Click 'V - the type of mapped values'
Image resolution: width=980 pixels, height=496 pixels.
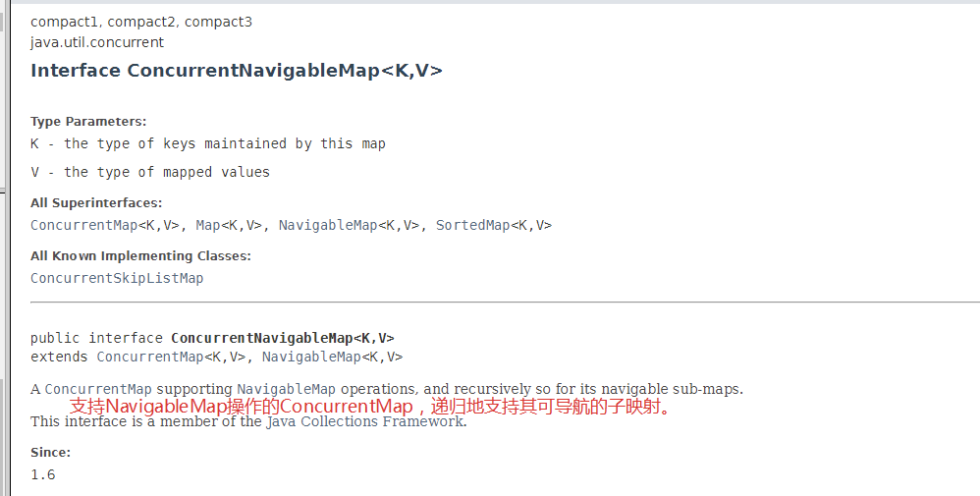[x=150, y=172]
